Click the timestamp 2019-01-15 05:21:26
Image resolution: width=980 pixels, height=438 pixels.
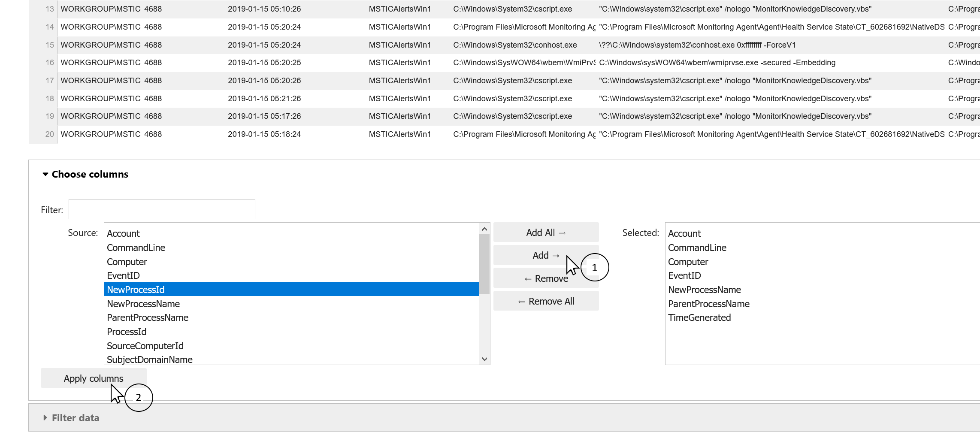coord(264,99)
